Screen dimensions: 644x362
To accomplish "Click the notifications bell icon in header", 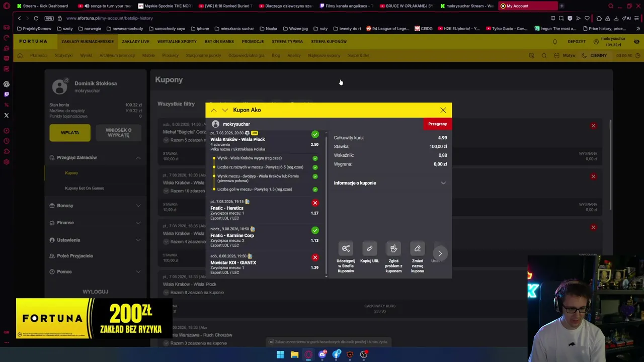I will click(555, 42).
